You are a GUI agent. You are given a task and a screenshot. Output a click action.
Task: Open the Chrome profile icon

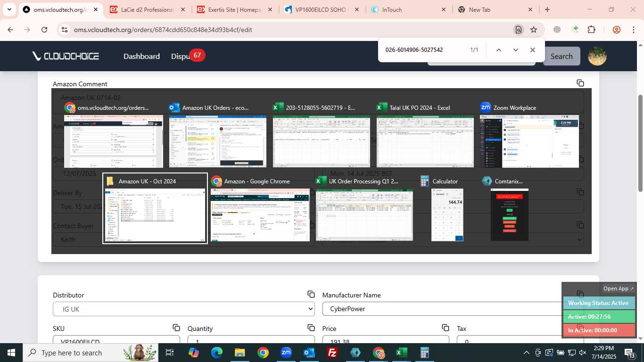click(617, 30)
